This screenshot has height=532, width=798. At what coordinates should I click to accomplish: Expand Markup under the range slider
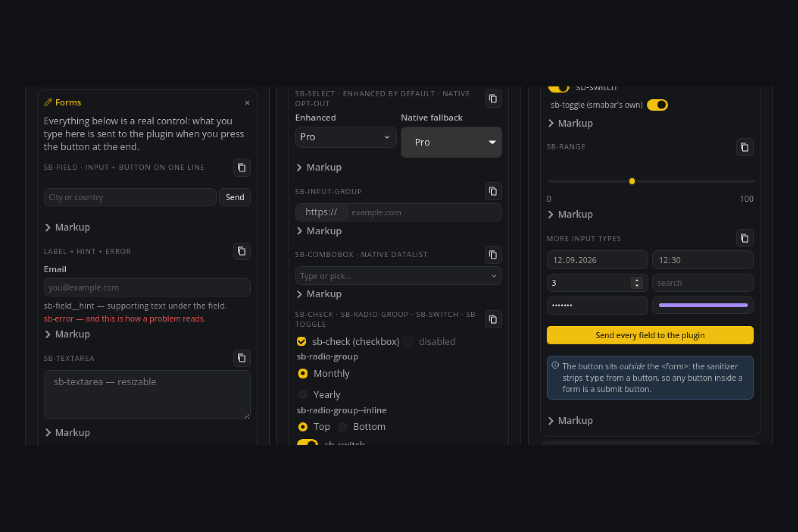570,214
